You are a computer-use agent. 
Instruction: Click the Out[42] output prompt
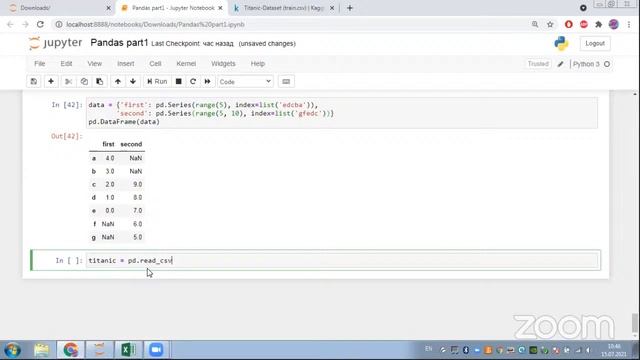(67, 136)
